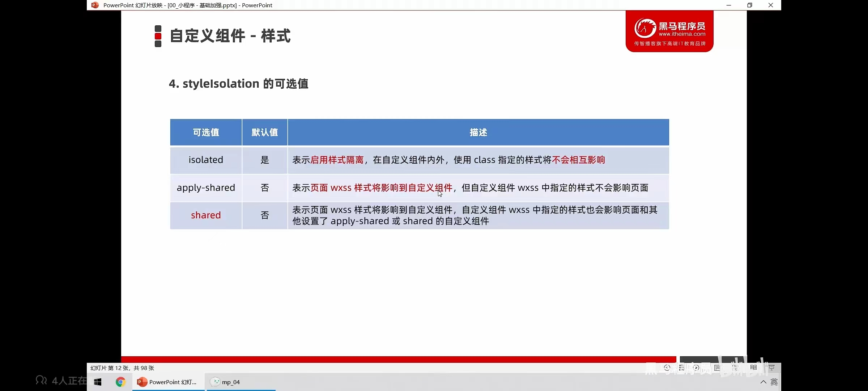Click the red shared option cell

pos(206,215)
